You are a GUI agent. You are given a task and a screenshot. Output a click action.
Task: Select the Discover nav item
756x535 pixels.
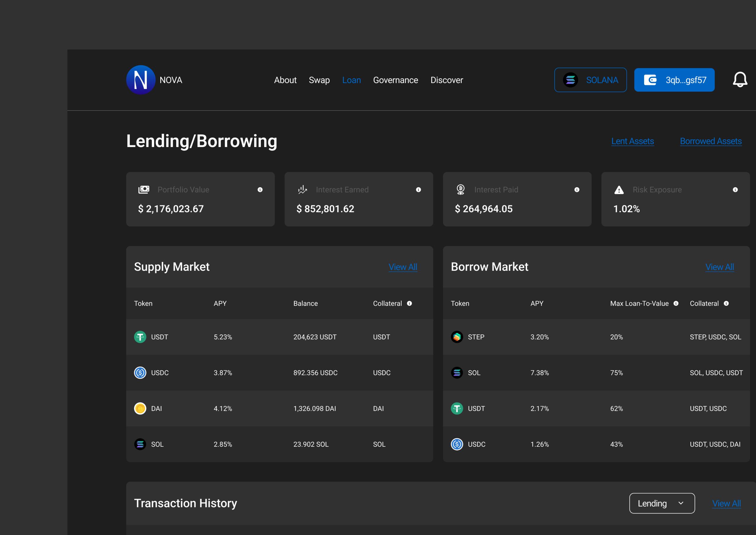[447, 80]
